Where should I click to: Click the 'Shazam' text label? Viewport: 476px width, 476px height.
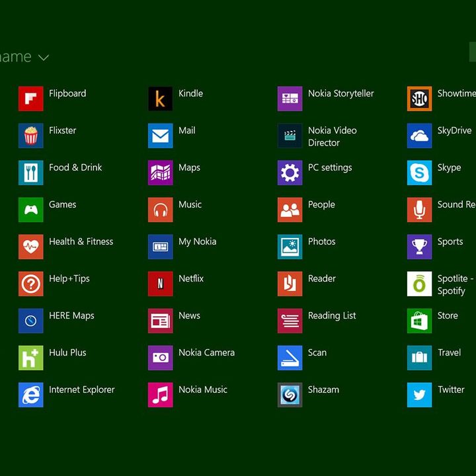(323, 390)
